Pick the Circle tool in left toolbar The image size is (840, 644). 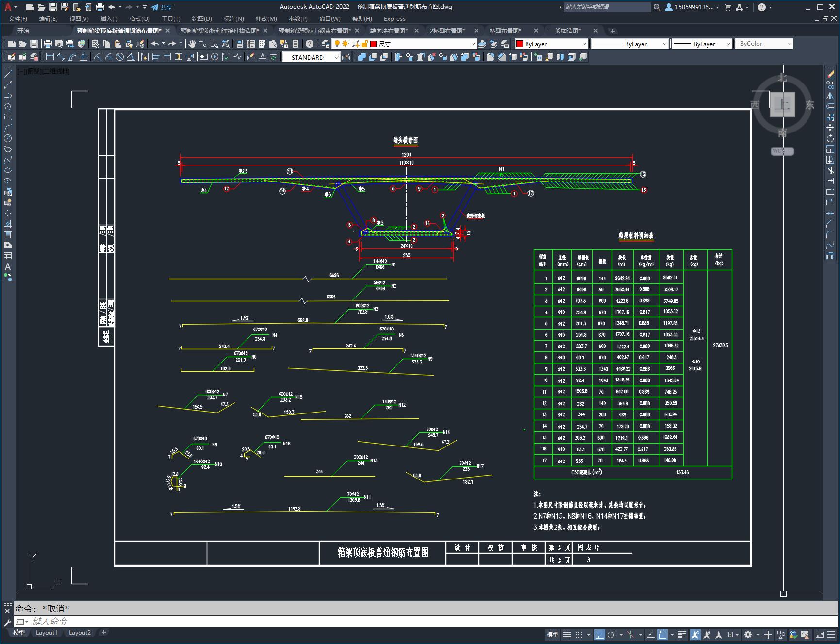click(8, 138)
